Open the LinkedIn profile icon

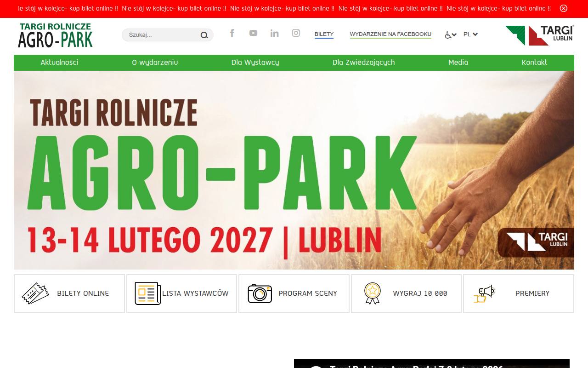click(274, 33)
